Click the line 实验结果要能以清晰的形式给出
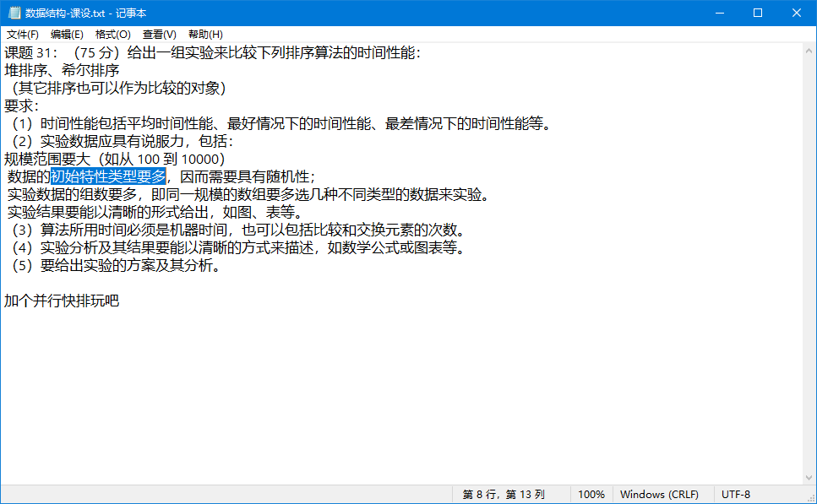Screen dimensions: 817x504 tap(155, 213)
